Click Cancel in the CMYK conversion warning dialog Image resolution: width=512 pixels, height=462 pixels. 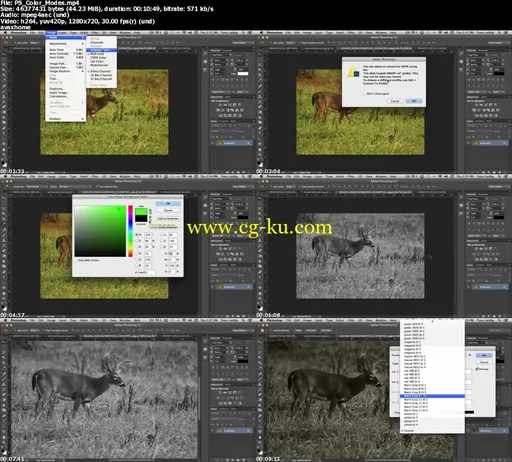395,101
